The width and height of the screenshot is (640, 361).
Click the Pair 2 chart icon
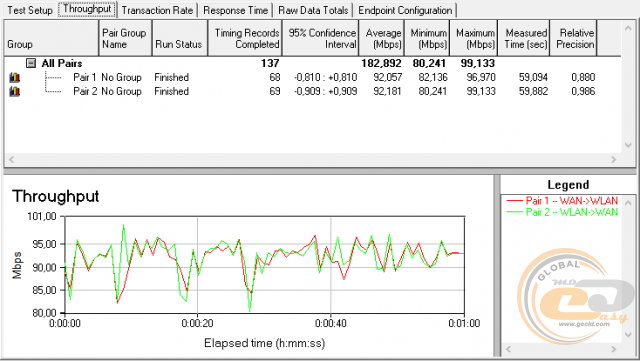(x=15, y=91)
